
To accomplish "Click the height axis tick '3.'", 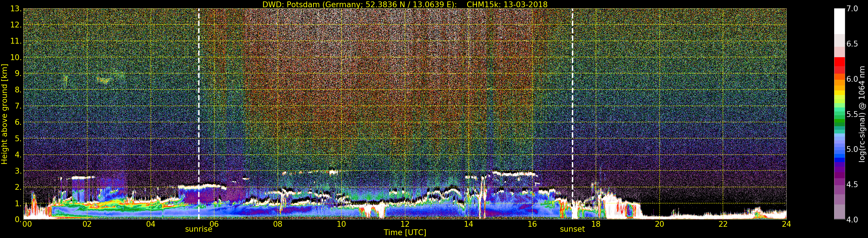I will pos(18,171).
